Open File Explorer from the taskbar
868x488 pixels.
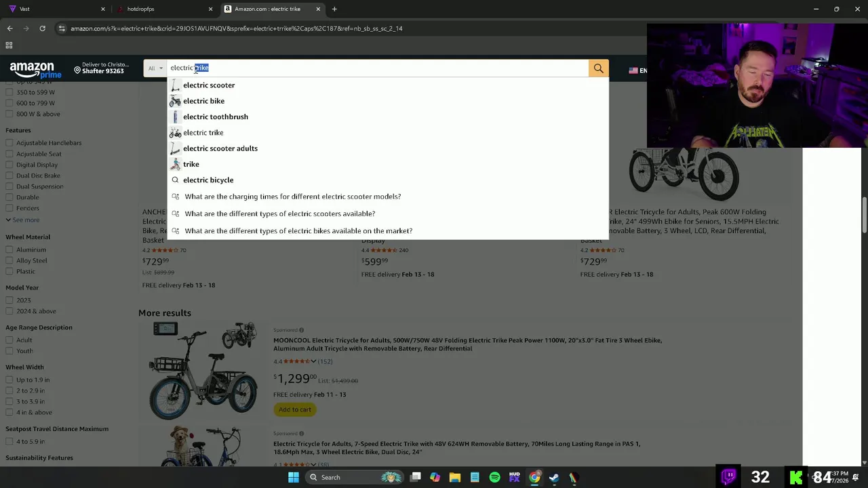454,477
